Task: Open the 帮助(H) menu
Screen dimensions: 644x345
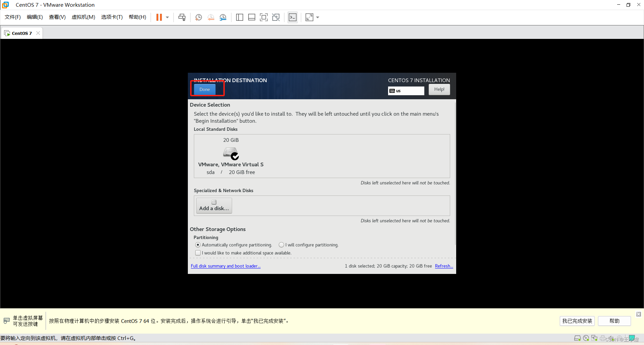Action: click(138, 17)
